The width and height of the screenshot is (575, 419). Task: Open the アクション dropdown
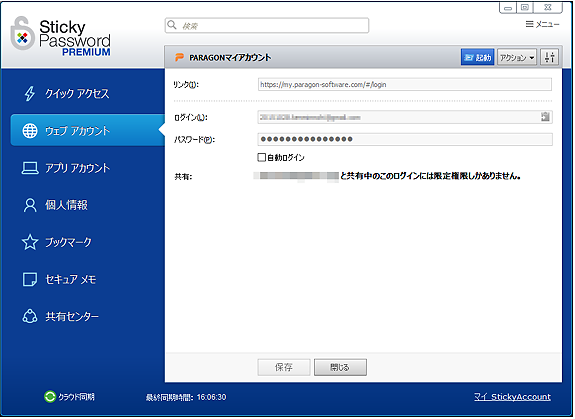pyautogui.click(x=517, y=57)
